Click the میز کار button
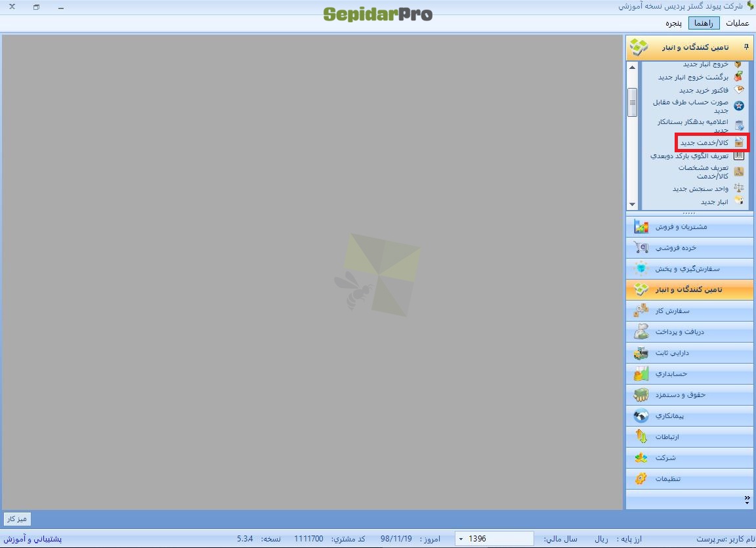 click(17, 518)
